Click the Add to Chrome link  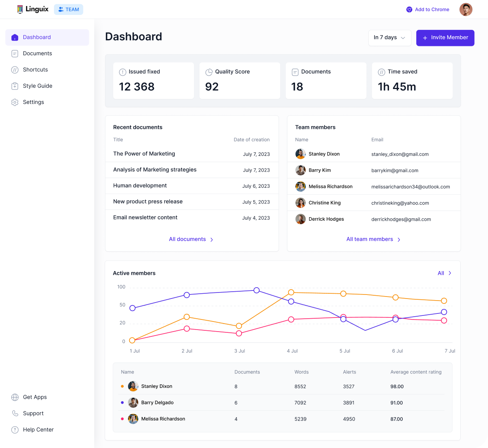click(x=428, y=10)
